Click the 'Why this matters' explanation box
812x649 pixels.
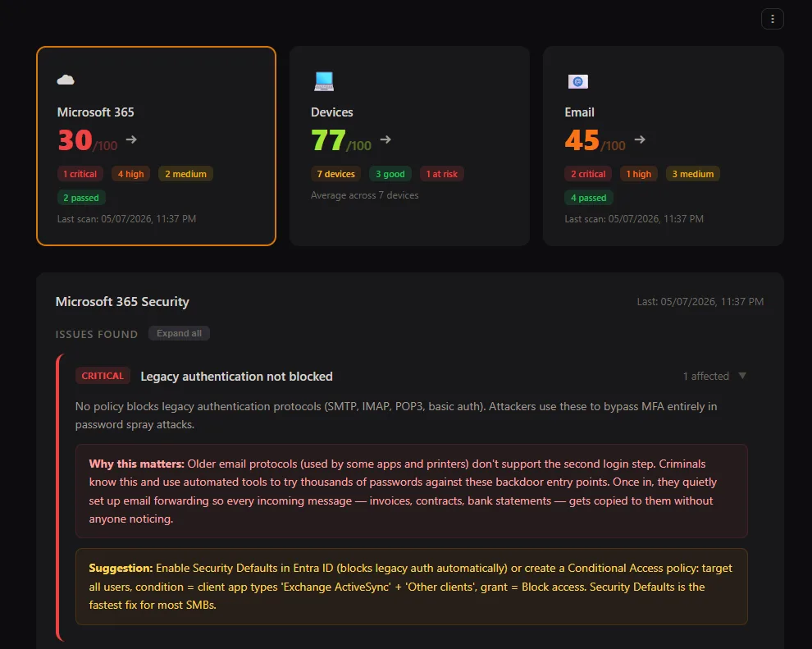tap(411, 491)
